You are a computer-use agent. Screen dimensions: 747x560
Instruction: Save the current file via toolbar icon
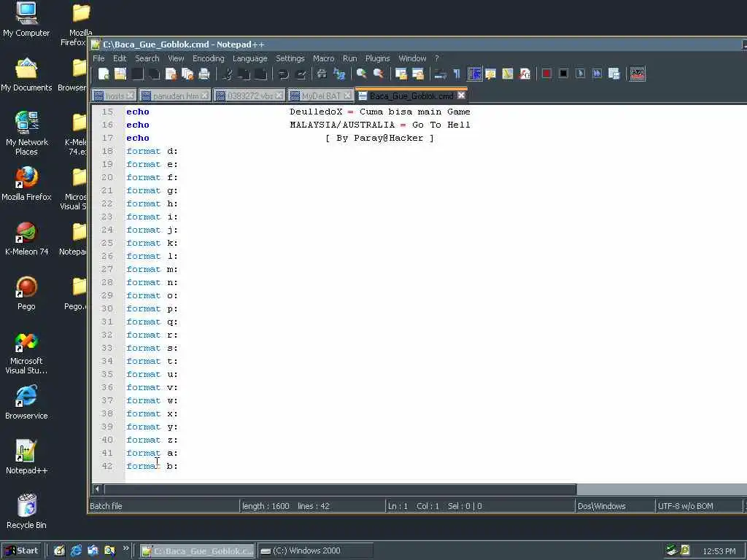(137, 74)
